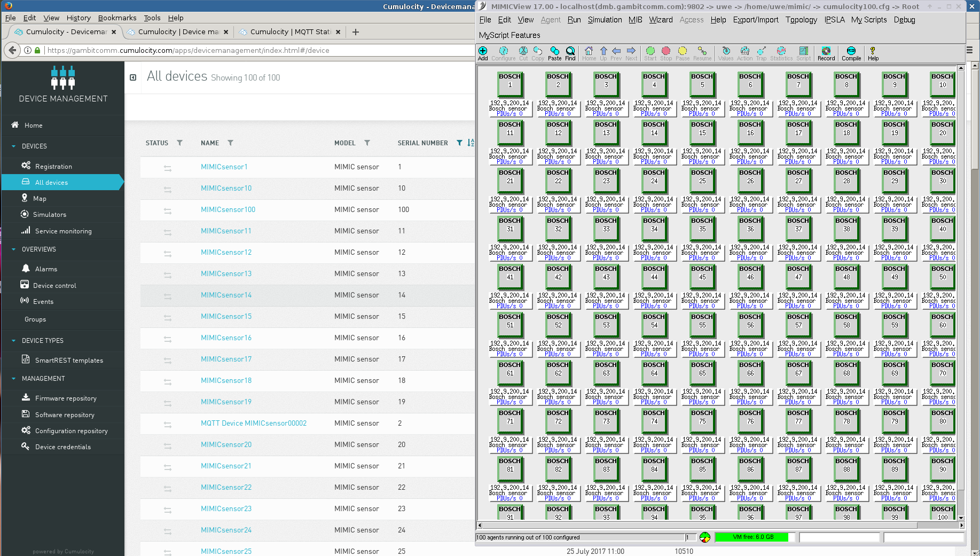Click the Name column filter icon
The image size is (980, 556).
coord(231,143)
